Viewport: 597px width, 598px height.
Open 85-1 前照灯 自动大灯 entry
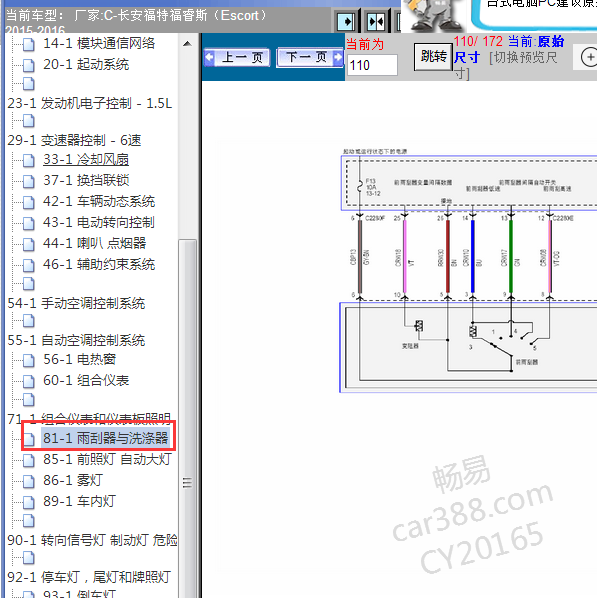(x=107, y=459)
